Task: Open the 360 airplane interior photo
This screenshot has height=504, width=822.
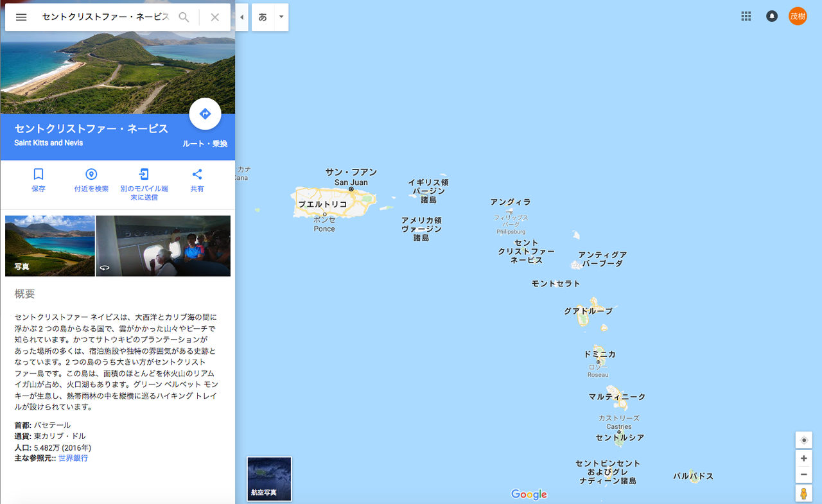Action: click(163, 246)
